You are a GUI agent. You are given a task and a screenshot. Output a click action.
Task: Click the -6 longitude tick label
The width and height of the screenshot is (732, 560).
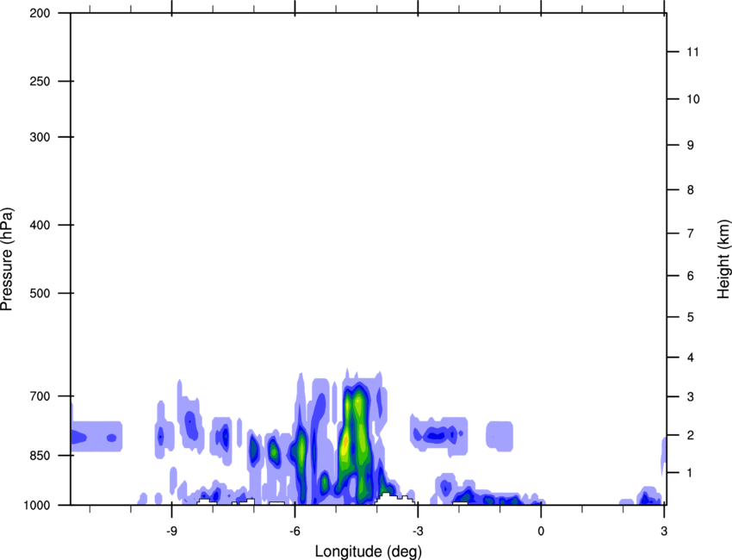295,531
